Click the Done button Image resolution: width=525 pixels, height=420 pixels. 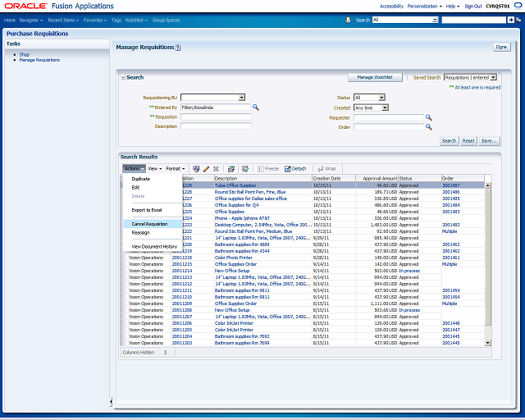[x=501, y=48]
